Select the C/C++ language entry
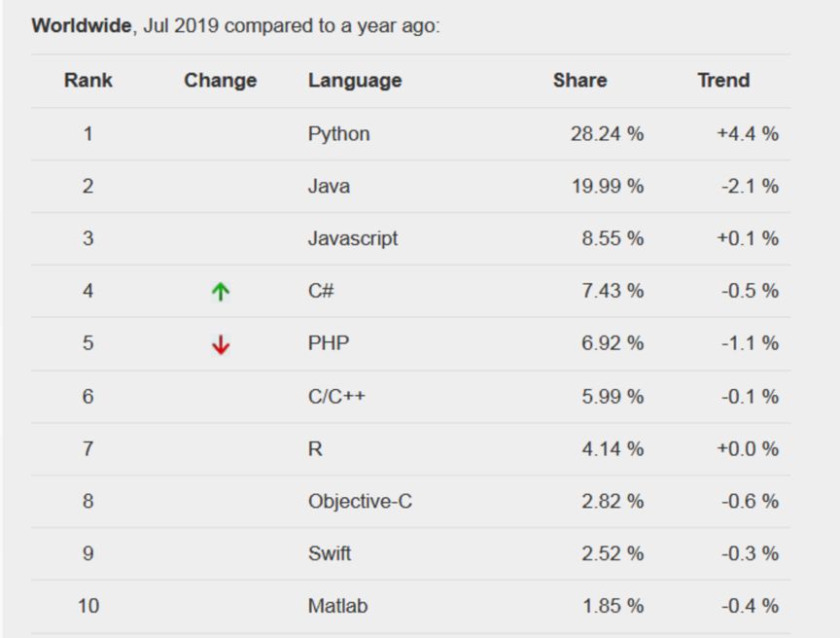This screenshot has width=840, height=638. 336,397
